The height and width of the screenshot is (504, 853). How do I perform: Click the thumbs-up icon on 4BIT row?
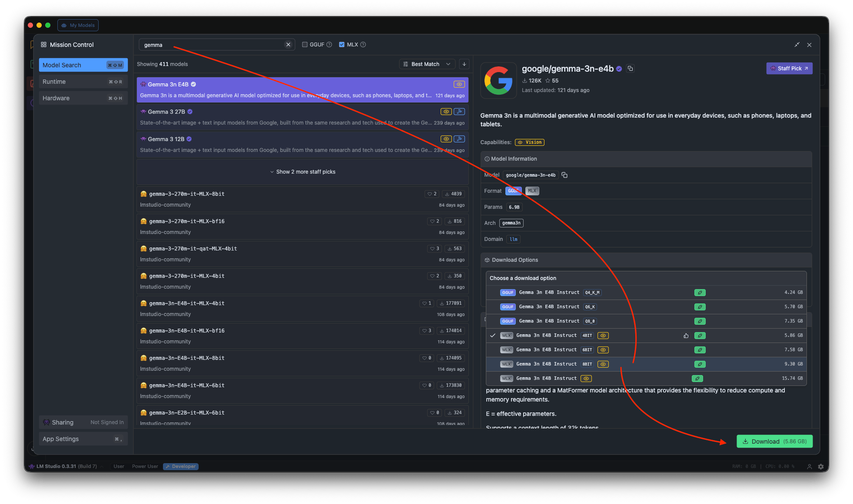click(686, 336)
